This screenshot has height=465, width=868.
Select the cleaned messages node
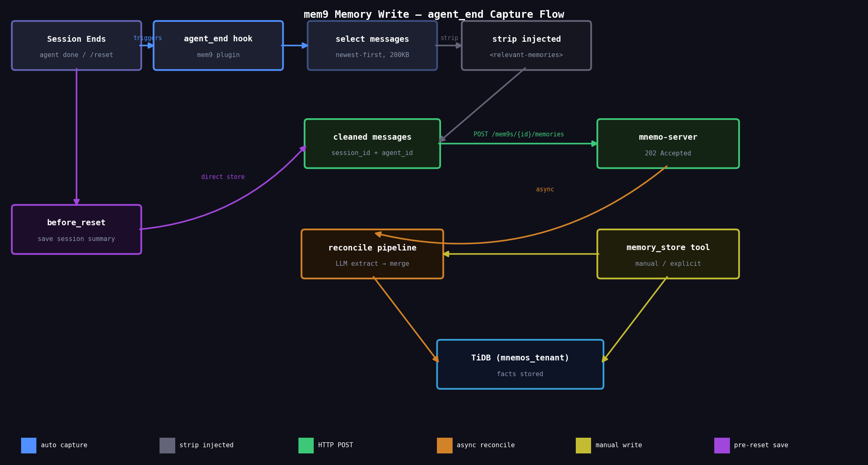click(x=372, y=143)
